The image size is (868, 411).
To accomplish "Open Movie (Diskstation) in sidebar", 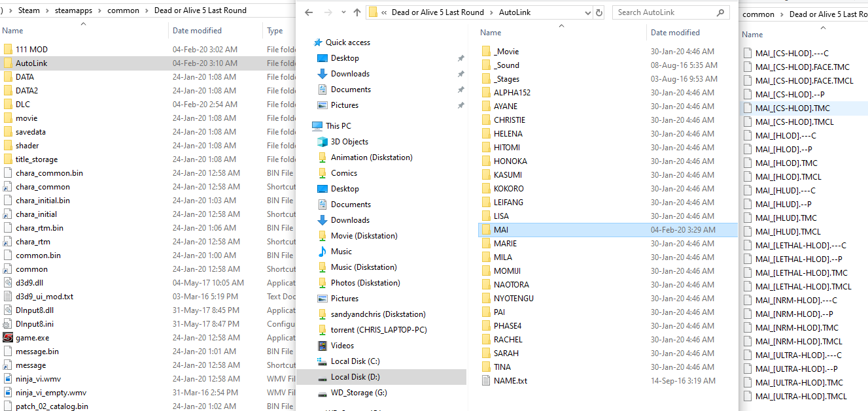I will tap(364, 236).
